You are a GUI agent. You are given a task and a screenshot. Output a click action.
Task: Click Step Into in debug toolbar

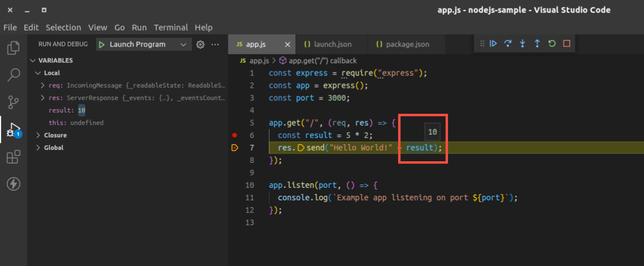tap(523, 44)
